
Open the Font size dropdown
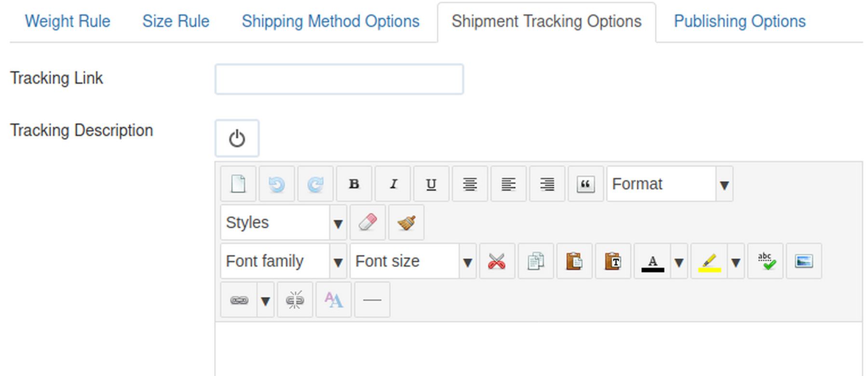pyautogui.click(x=413, y=261)
